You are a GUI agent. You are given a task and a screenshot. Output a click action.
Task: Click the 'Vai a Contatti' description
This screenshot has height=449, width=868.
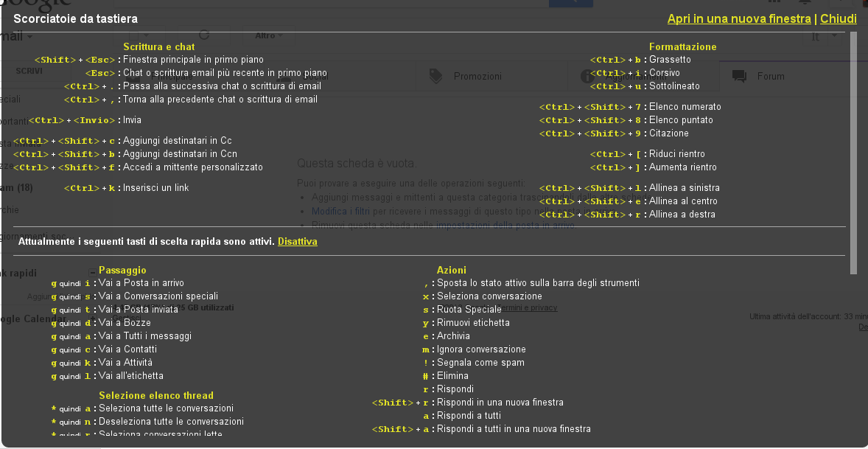pyautogui.click(x=128, y=349)
